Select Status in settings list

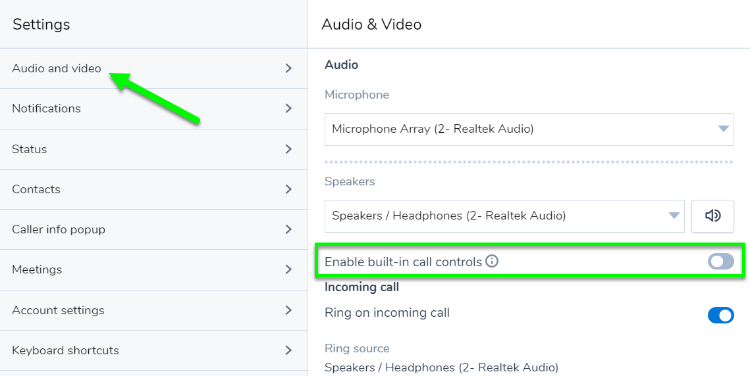154,149
